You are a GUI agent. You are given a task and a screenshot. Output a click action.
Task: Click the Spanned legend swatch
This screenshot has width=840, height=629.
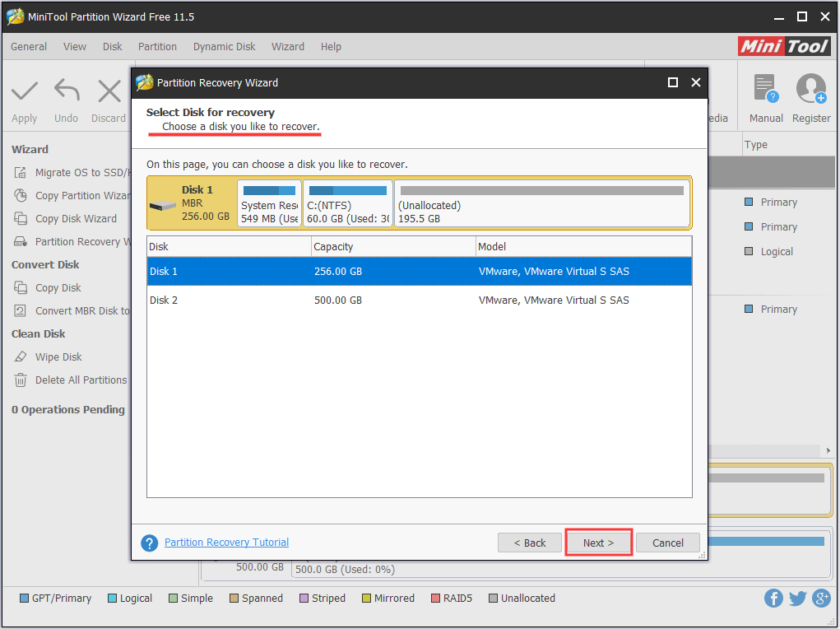pos(234,599)
